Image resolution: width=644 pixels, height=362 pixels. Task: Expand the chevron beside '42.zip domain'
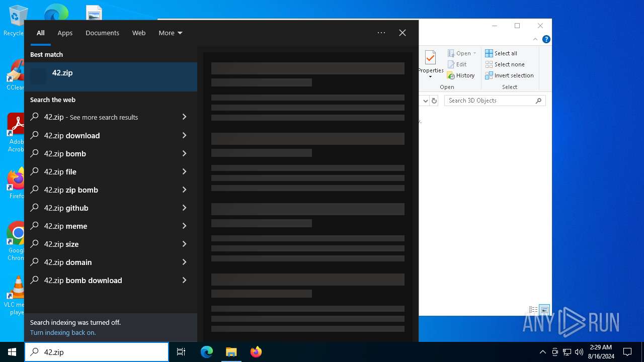[184, 262]
